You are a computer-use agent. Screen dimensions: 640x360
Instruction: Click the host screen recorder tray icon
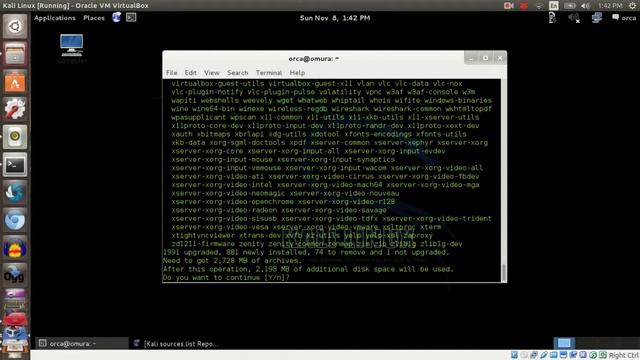tap(509, 5)
